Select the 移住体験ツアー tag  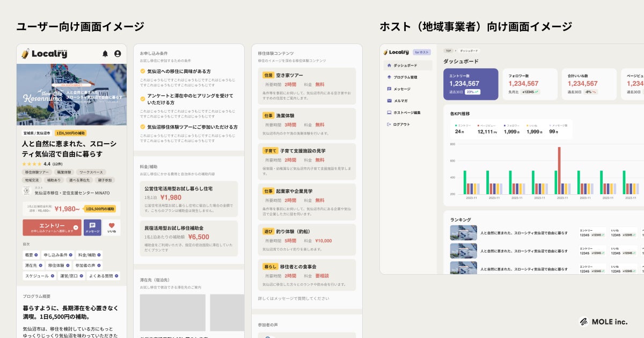point(36,172)
